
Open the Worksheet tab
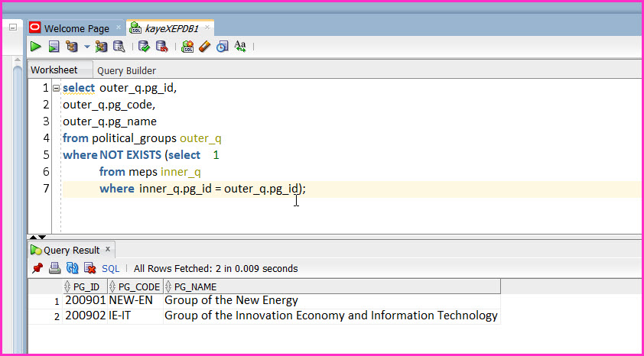click(x=54, y=70)
